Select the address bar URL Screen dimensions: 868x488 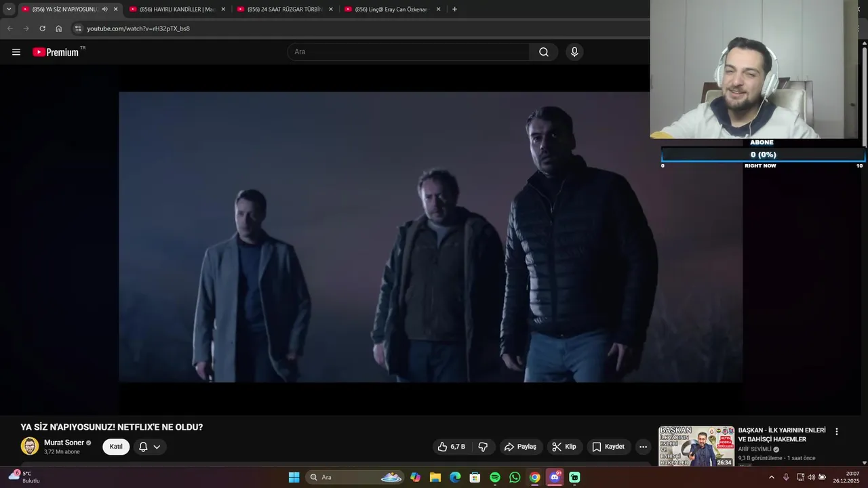click(x=138, y=28)
